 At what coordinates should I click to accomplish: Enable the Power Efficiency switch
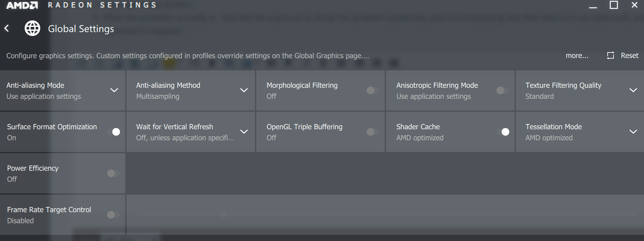coord(113,173)
